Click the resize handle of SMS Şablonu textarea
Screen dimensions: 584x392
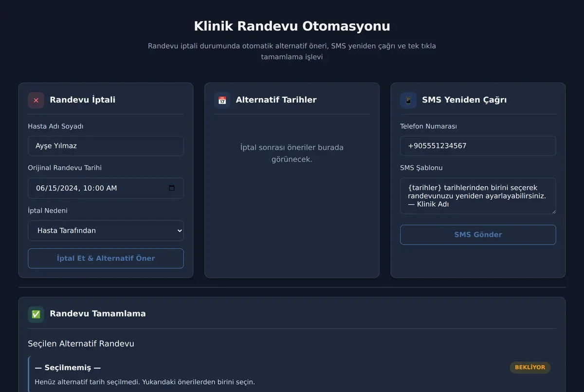click(x=553, y=211)
